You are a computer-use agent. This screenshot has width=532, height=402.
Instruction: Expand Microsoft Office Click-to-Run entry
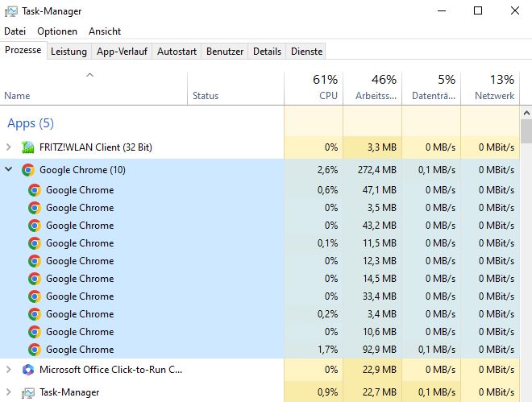[9, 370]
